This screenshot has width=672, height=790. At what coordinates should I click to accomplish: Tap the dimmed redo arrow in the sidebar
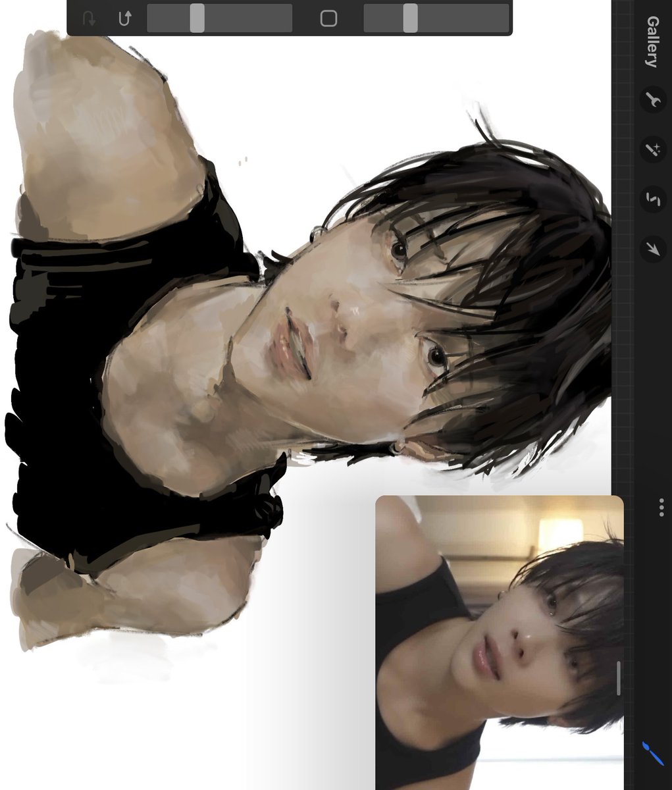pyautogui.click(x=90, y=18)
